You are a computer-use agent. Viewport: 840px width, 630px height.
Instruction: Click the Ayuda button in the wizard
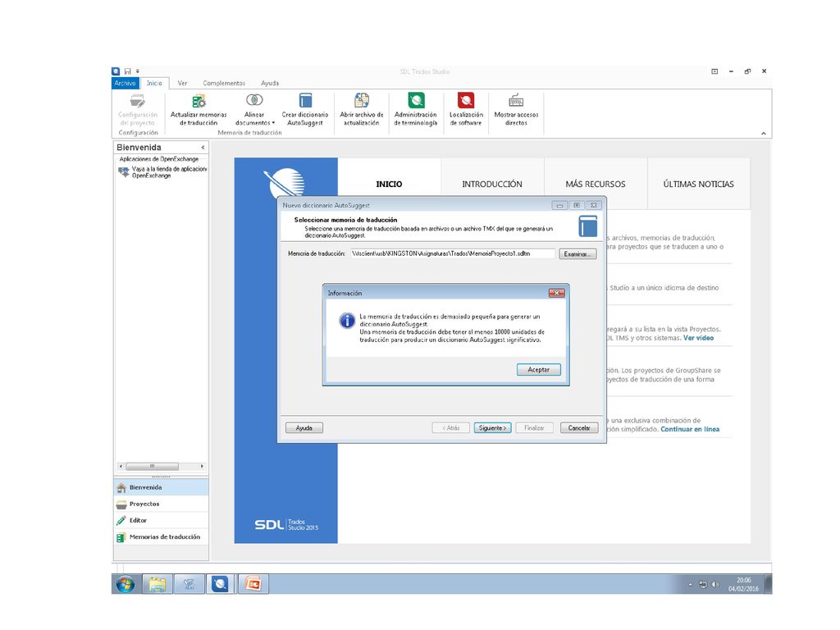304,428
